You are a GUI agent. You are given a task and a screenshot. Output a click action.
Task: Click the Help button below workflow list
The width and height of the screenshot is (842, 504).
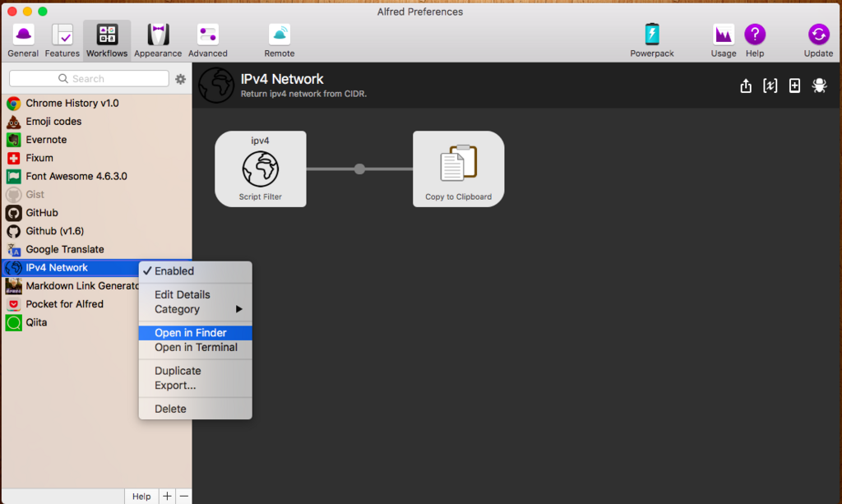(141, 497)
